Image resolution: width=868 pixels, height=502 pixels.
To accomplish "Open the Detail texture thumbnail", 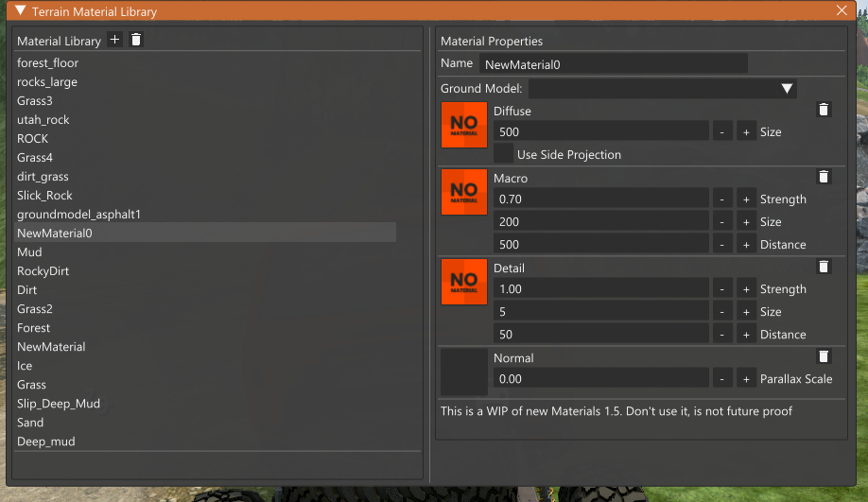I will (464, 282).
